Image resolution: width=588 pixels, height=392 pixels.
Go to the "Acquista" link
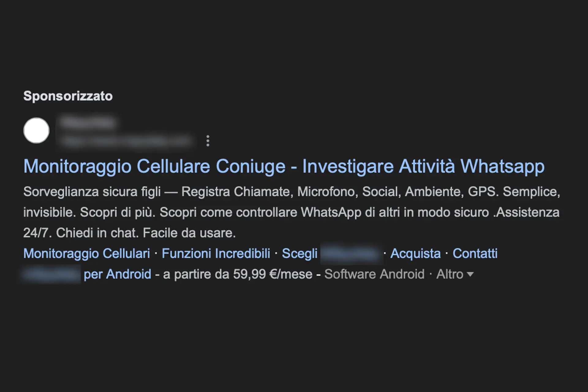[x=415, y=254]
